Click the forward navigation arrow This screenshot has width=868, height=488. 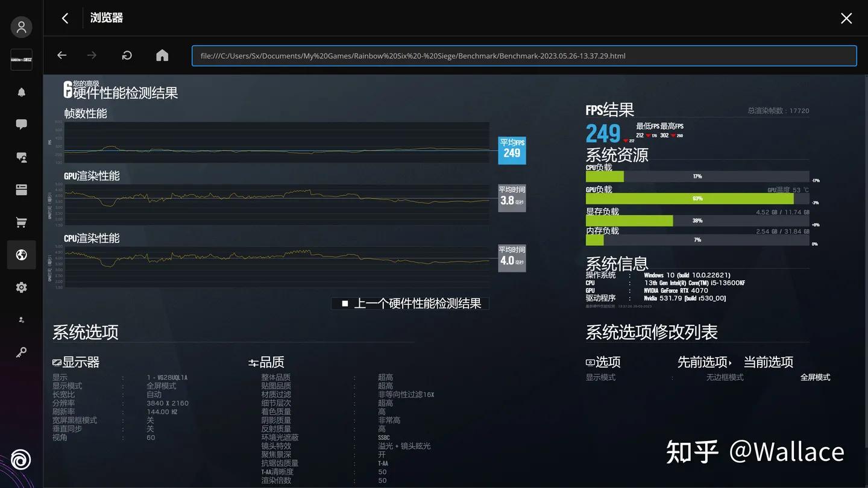(91, 55)
